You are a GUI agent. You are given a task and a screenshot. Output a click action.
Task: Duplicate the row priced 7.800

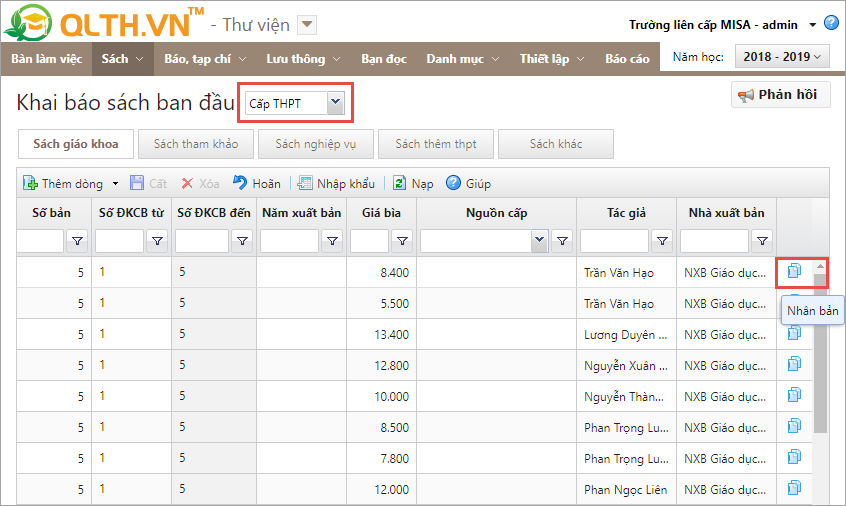pyautogui.click(x=794, y=457)
